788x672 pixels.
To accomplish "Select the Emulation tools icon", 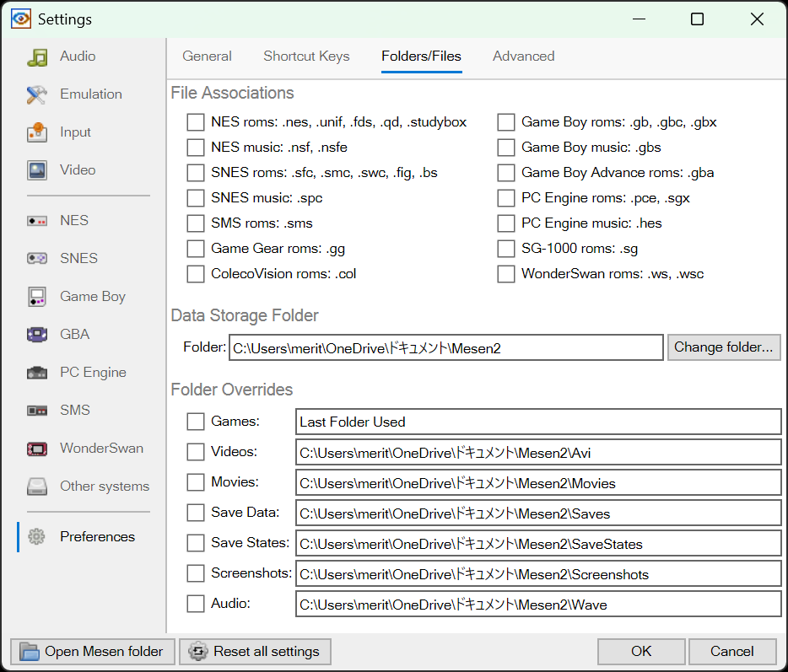I will tap(37, 94).
